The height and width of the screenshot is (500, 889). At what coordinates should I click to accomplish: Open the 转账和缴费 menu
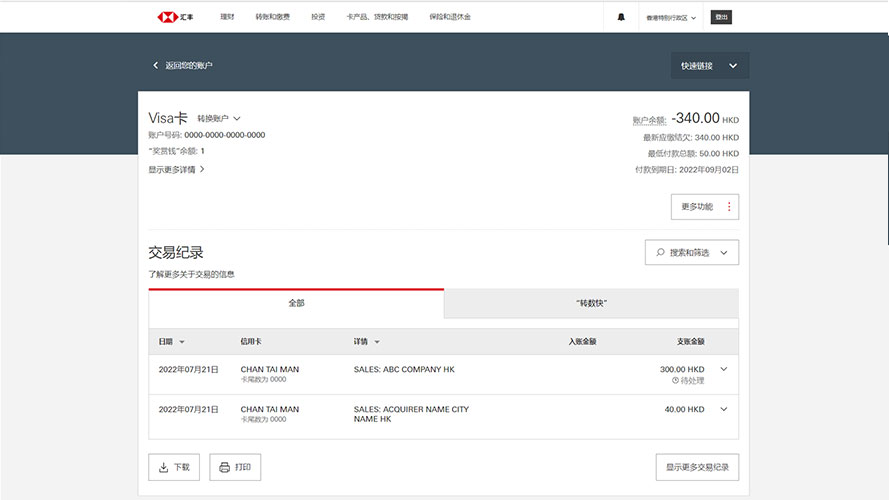pos(272,17)
